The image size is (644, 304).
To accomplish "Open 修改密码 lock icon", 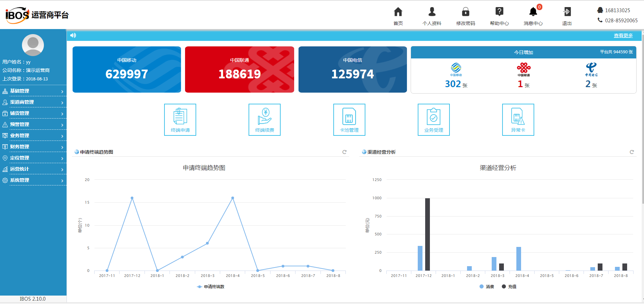I will click(x=465, y=12).
